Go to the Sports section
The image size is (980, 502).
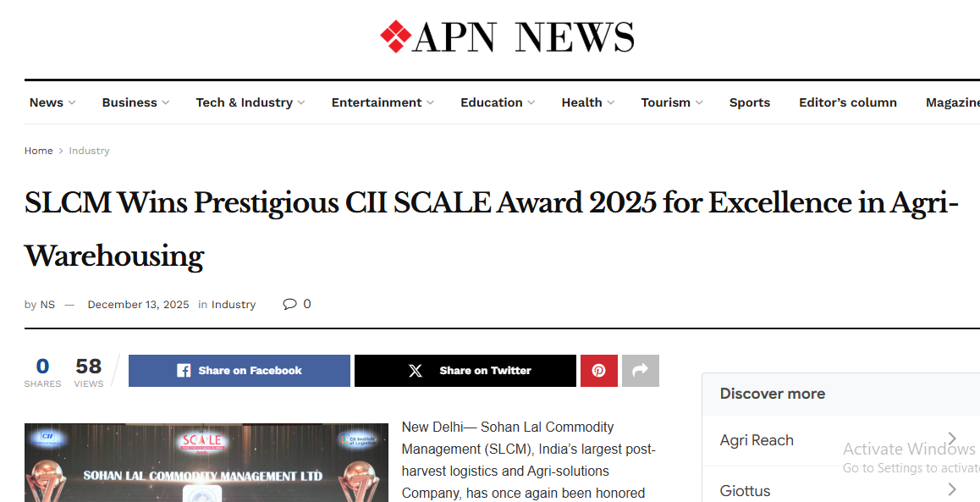[x=749, y=102]
